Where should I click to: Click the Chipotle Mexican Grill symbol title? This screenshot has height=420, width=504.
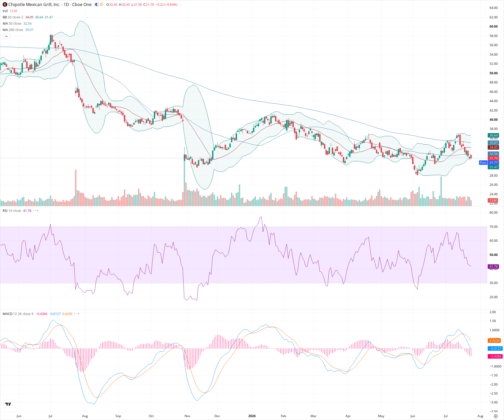[50, 4]
